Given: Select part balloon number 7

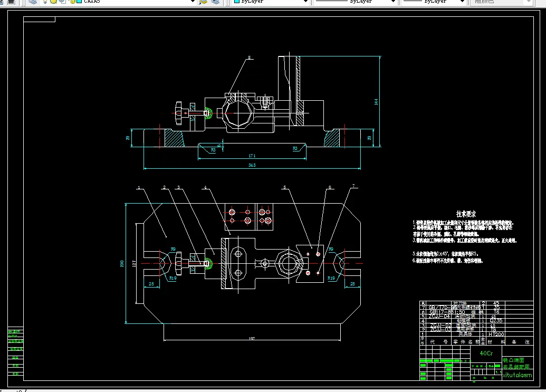Looking at the screenshot, I should (353, 186).
